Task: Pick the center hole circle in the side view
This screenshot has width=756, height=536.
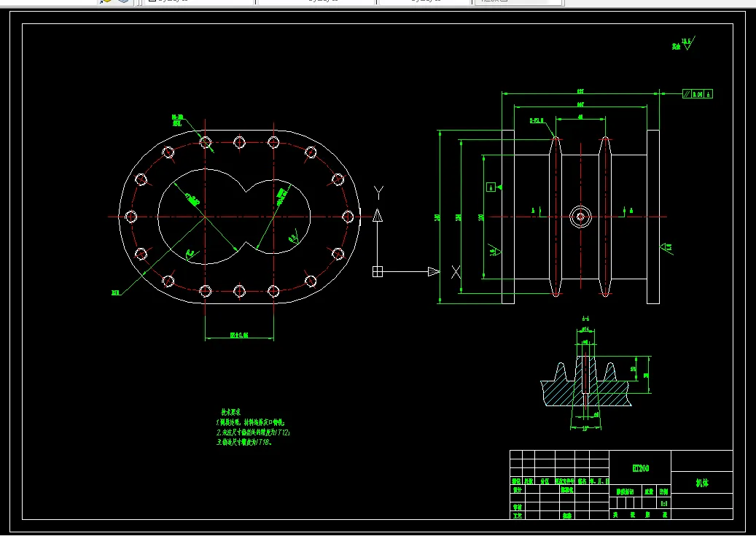Action: (580, 217)
